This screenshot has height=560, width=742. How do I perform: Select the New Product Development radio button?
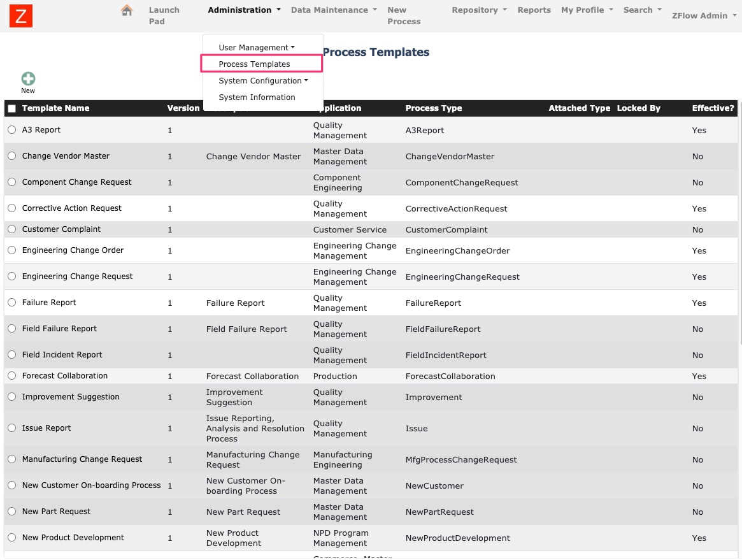[12, 537]
